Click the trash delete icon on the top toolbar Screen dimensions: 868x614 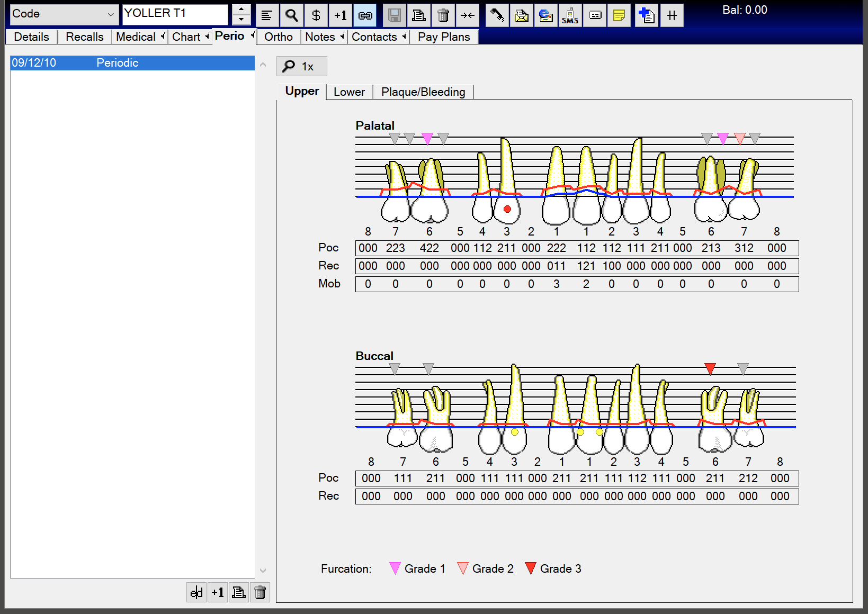pos(443,15)
